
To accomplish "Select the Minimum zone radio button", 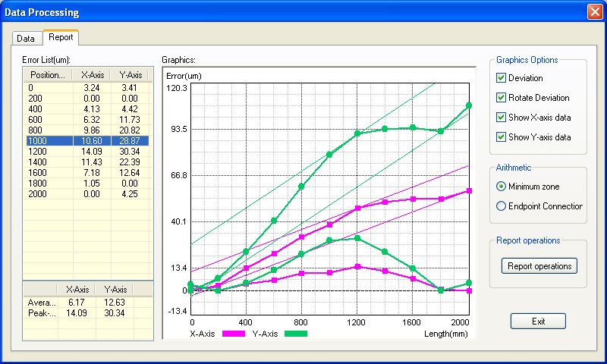I will [501, 187].
